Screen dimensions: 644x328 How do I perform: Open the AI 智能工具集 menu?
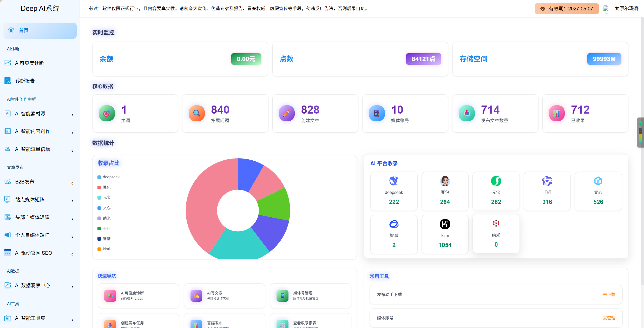40,318
